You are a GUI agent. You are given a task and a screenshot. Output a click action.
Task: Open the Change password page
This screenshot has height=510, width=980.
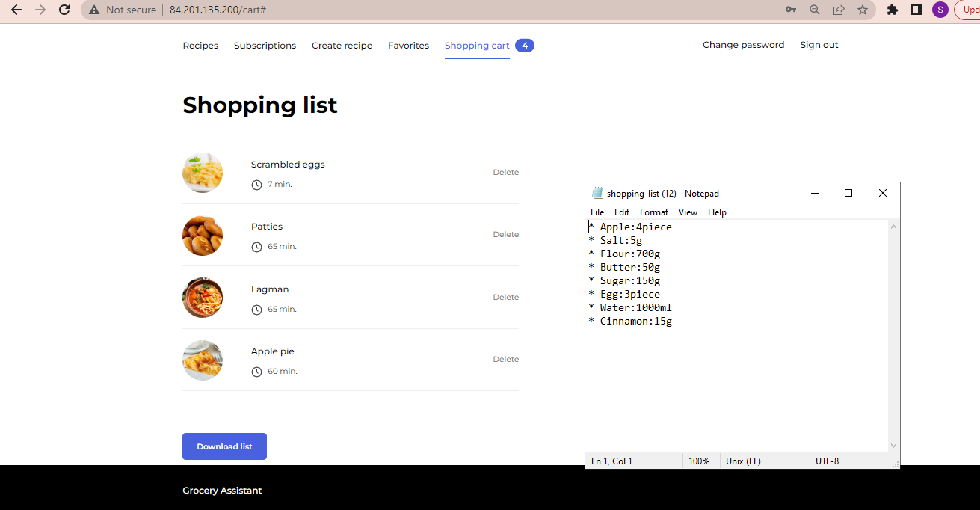tap(743, 45)
